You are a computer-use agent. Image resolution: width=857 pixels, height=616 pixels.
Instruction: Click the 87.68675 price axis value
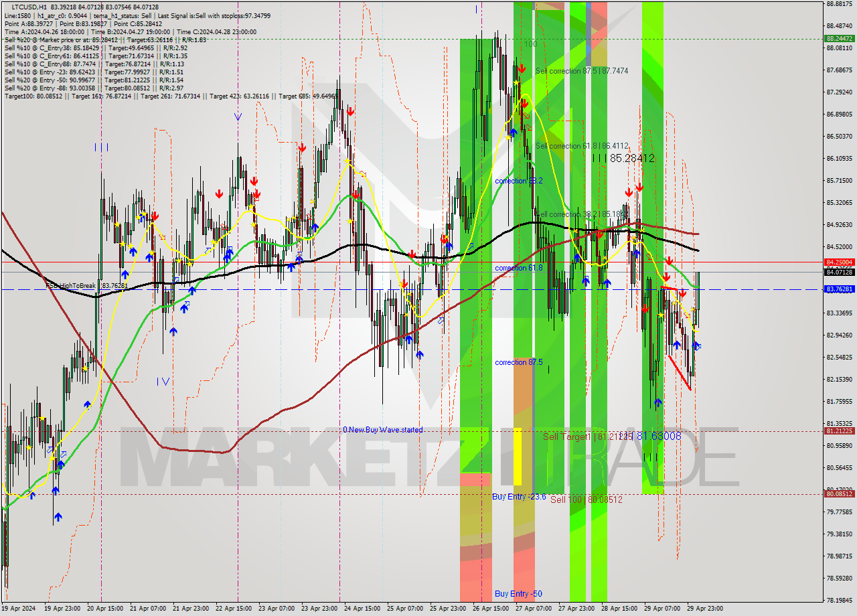pos(840,70)
